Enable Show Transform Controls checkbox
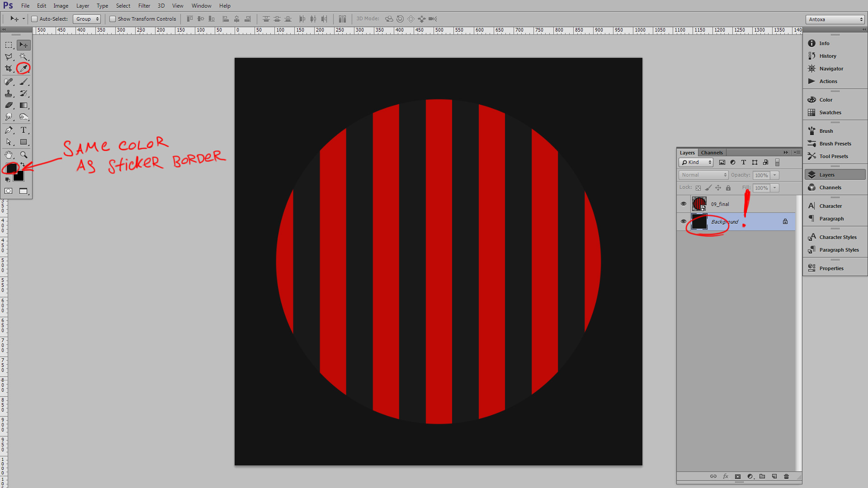 (113, 19)
